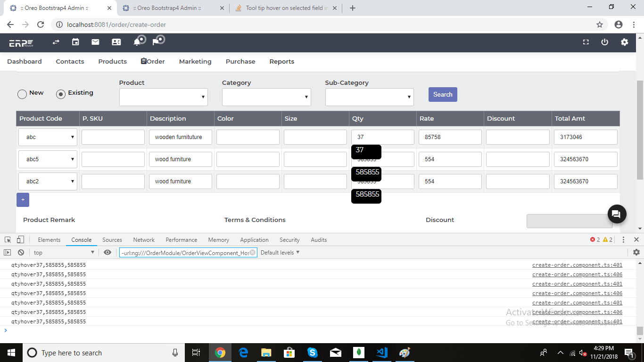This screenshot has width=644, height=362.
Task: Open the Marketing menu
Action: [x=195, y=62]
